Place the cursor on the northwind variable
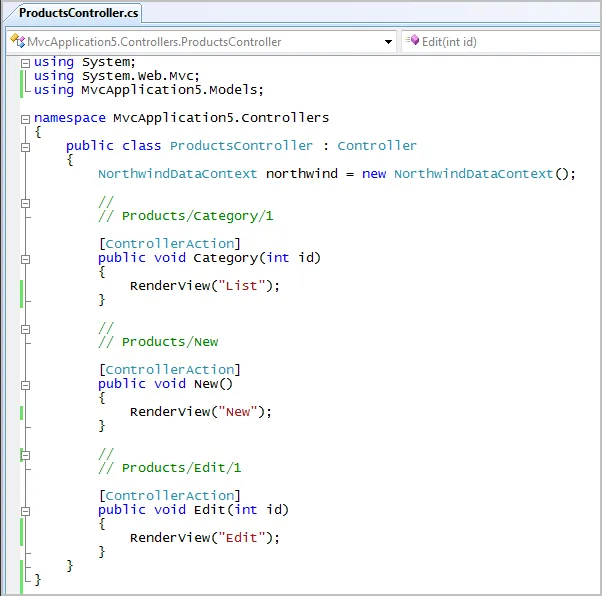This screenshot has width=602, height=596. (x=301, y=174)
